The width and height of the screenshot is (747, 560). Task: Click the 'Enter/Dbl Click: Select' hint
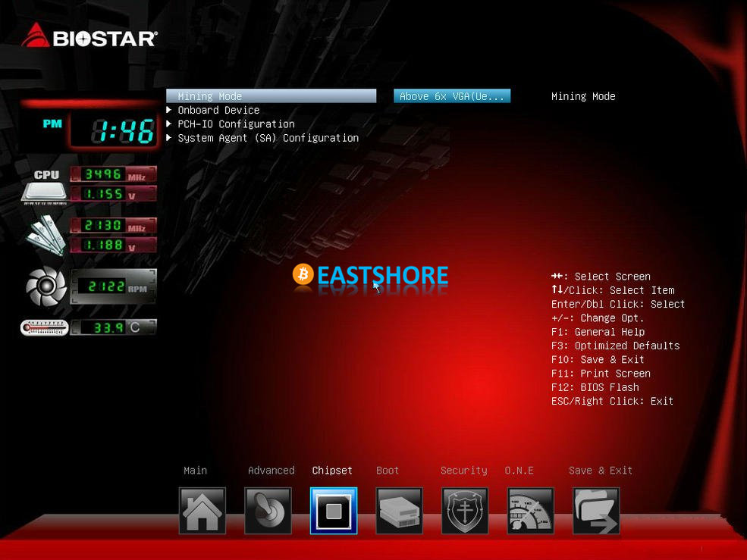coord(618,304)
